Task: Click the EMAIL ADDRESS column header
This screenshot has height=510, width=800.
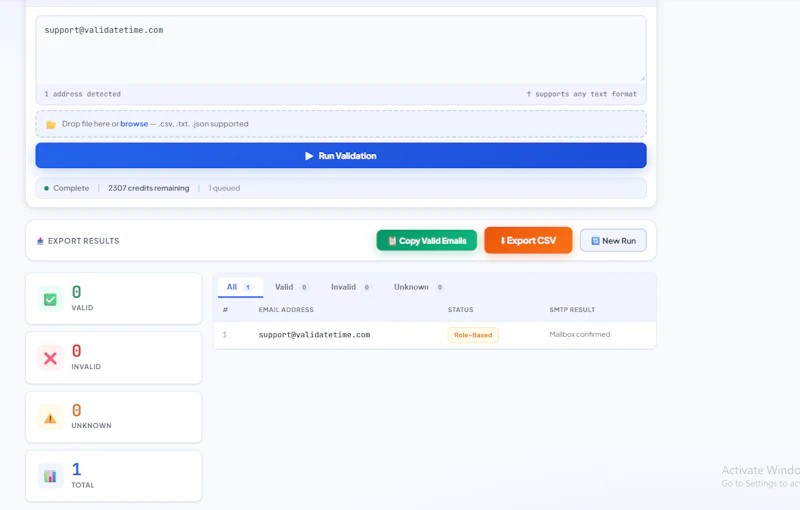Action: [x=286, y=310]
